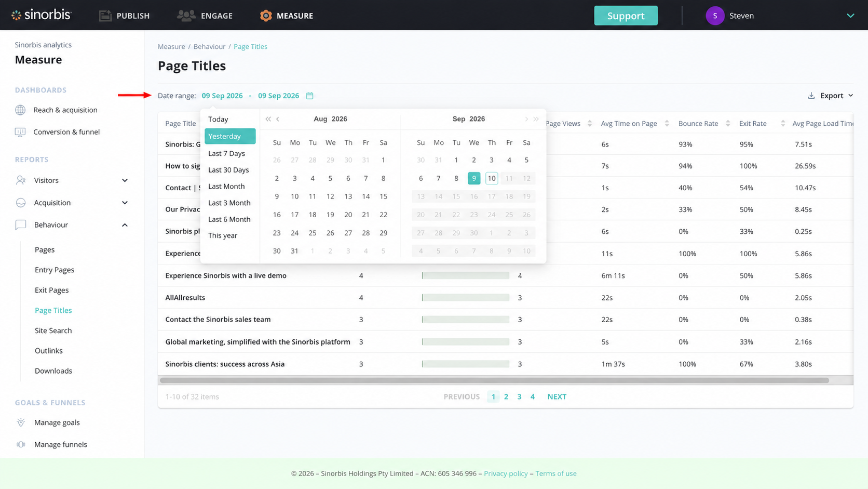Click the Manage goals lightbulb icon

tap(21, 422)
